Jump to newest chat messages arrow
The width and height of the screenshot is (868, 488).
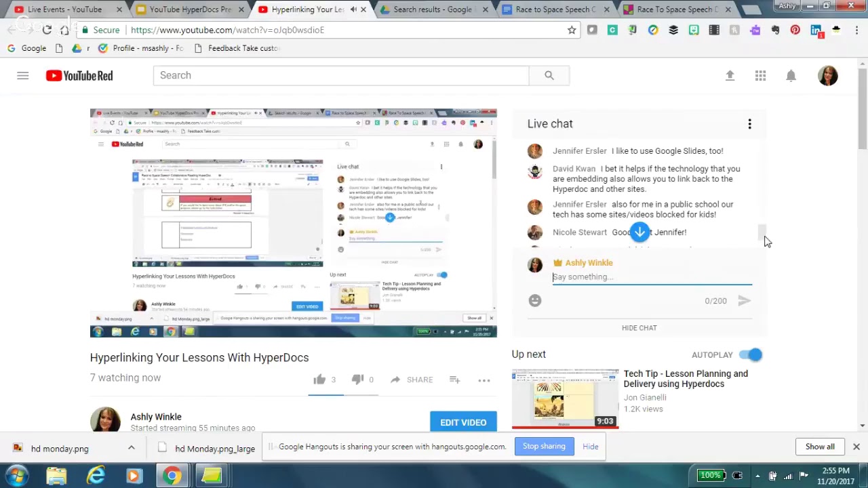click(639, 232)
